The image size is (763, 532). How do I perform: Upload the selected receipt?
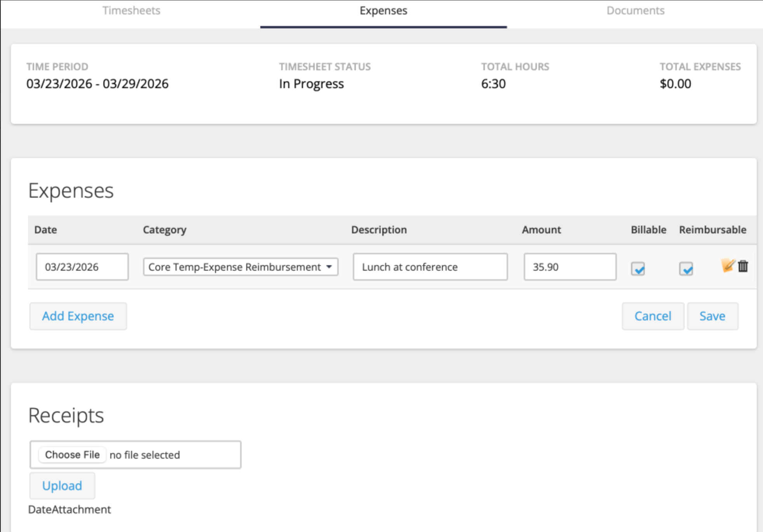[x=62, y=486]
